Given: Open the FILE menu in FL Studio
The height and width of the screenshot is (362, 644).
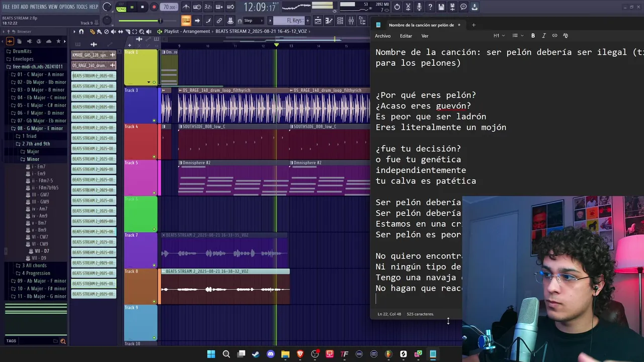Looking at the screenshot, I should (6, 7).
